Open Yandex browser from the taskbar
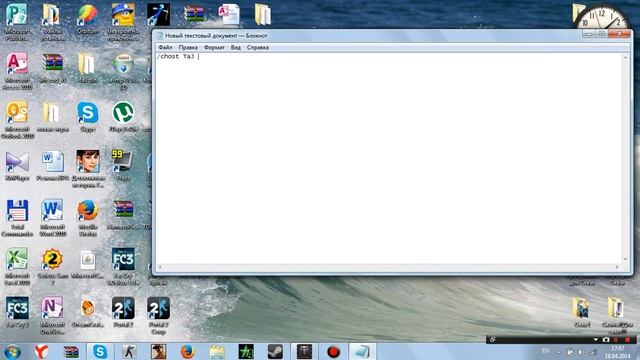This screenshot has height=360, width=640. coord(41,351)
